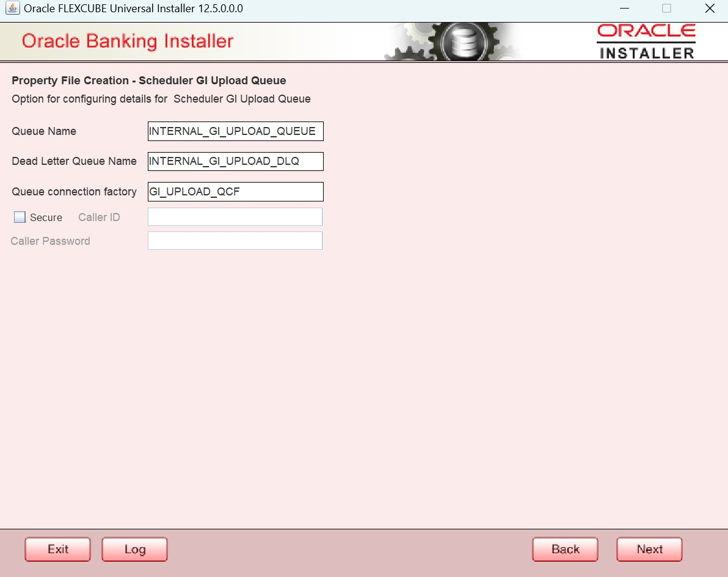Minimize the installer window

(x=624, y=9)
